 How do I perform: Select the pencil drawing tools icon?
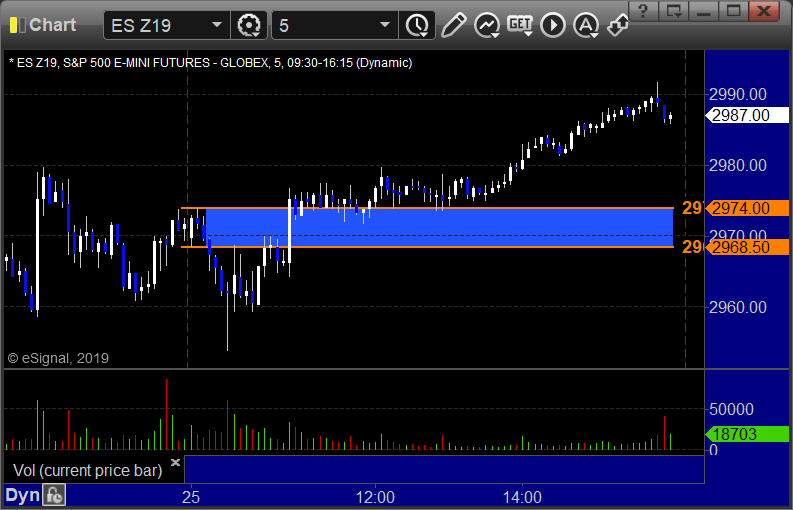[x=453, y=25]
